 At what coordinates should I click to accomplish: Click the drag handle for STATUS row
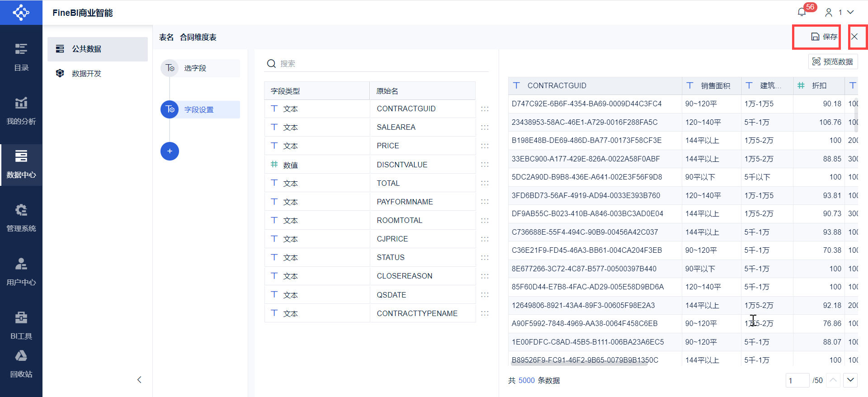point(485,257)
